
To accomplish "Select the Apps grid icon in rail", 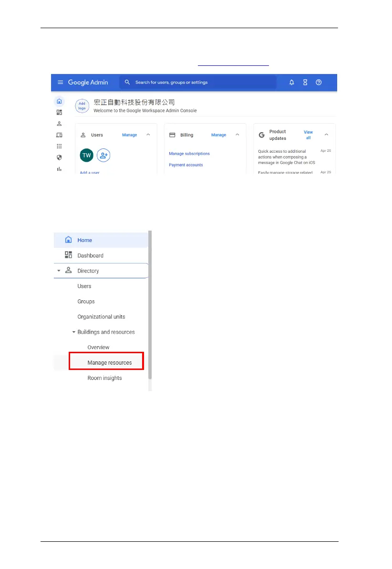I will pyautogui.click(x=59, y=146).
